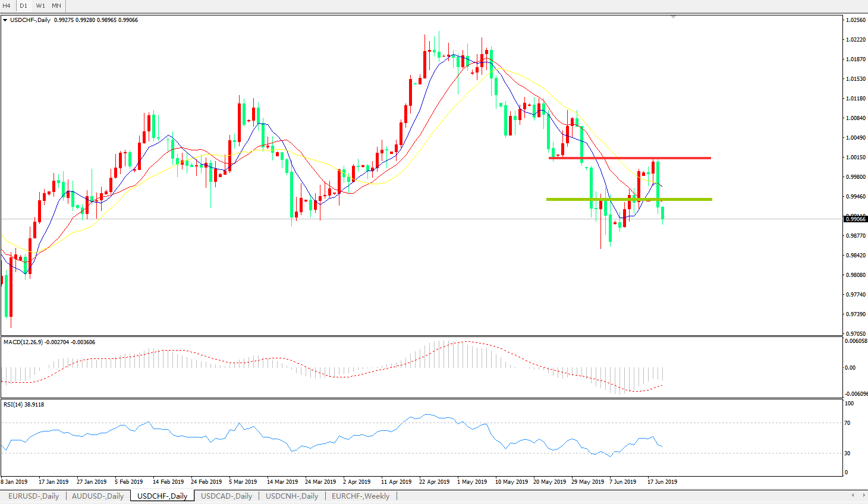Viewport: 868px width, 504px height.
Task: Click the RSI(14) indicator label
Action: click(24, 405)
